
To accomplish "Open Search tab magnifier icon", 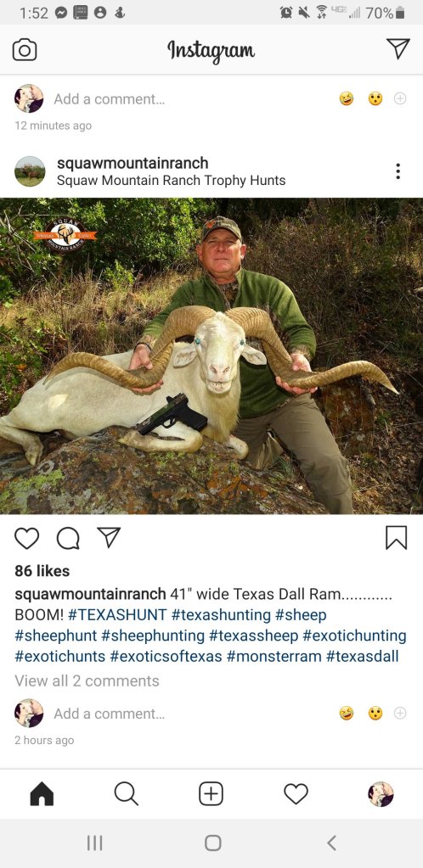I will point(127,794).
